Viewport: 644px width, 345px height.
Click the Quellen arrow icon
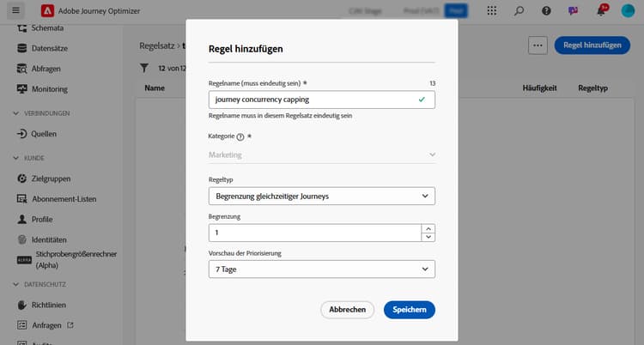click(21, 134)
